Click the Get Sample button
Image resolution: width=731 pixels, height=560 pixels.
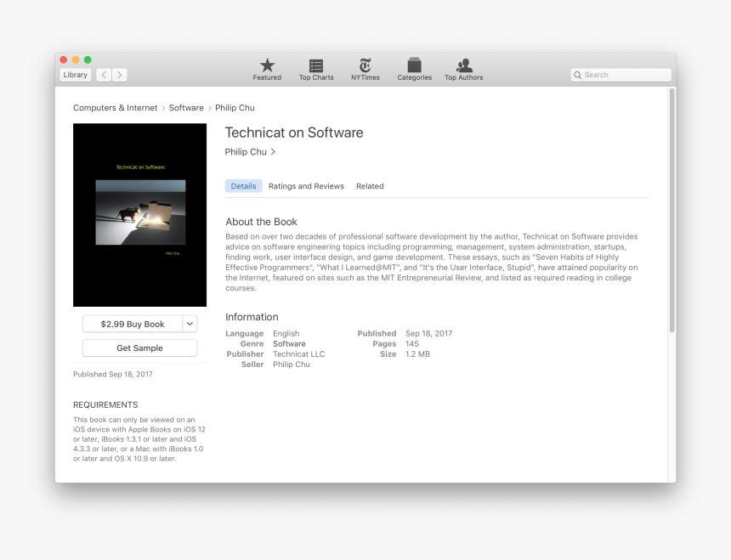click(139, 348)
